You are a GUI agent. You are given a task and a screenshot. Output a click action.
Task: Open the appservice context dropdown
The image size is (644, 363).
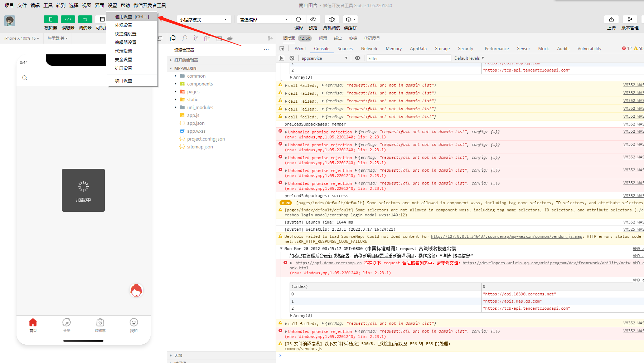[x=324, y=58]
